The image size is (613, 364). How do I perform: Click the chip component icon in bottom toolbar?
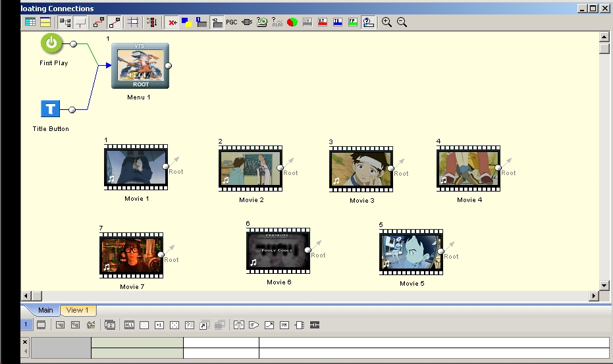tap(300, 325)
